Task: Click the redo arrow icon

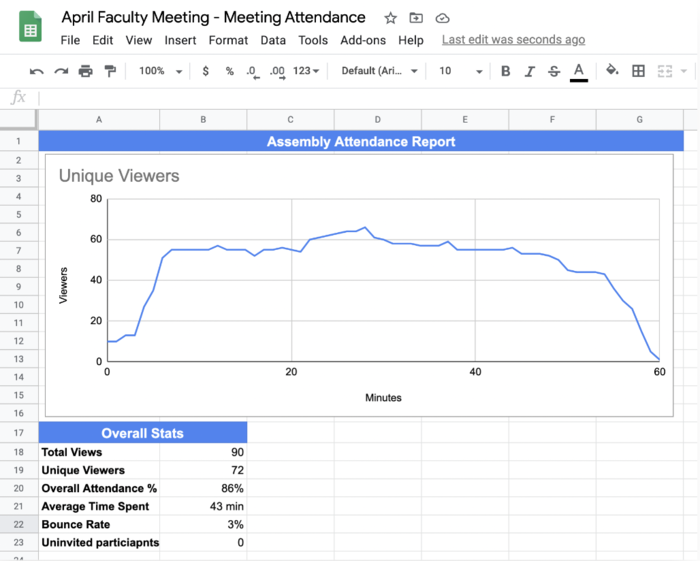Action: coord(61,71)
